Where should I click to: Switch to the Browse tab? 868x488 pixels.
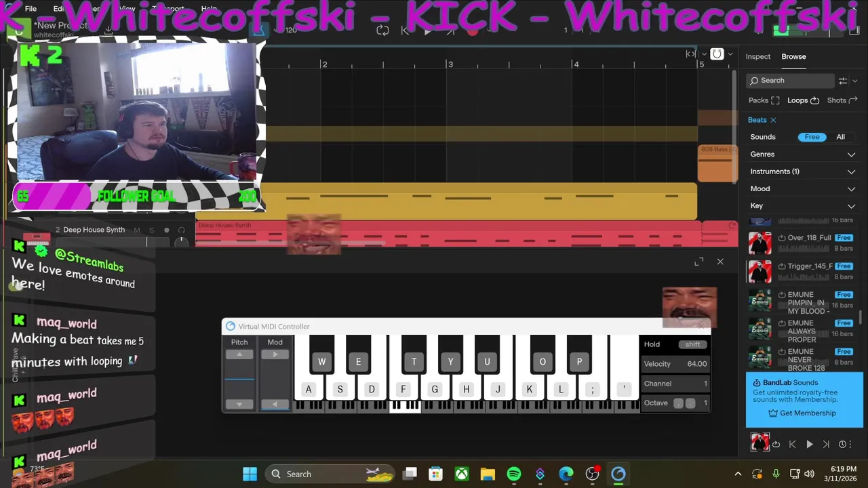coord(793,57)
